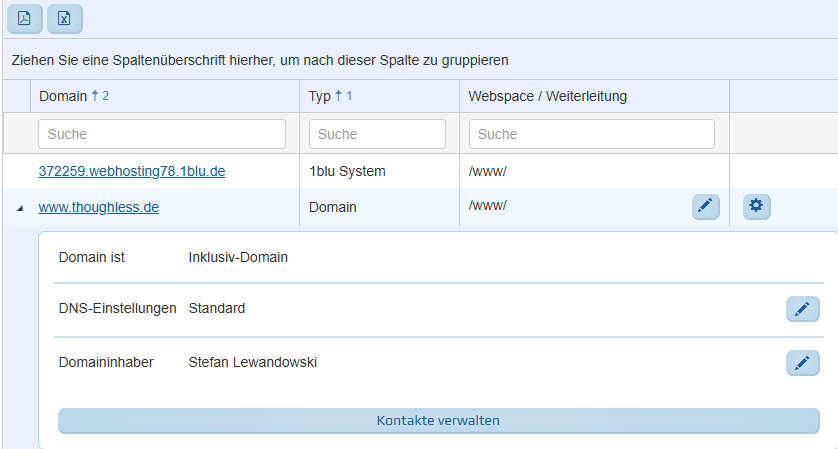Focus the Webspace column search field
The height and width of the screenshot is (449, 838).
(x=591, y=134)
